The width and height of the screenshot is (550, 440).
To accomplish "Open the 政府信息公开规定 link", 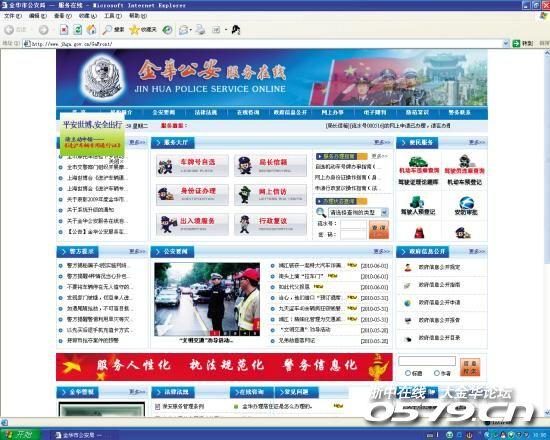I will tap(439, 267).
